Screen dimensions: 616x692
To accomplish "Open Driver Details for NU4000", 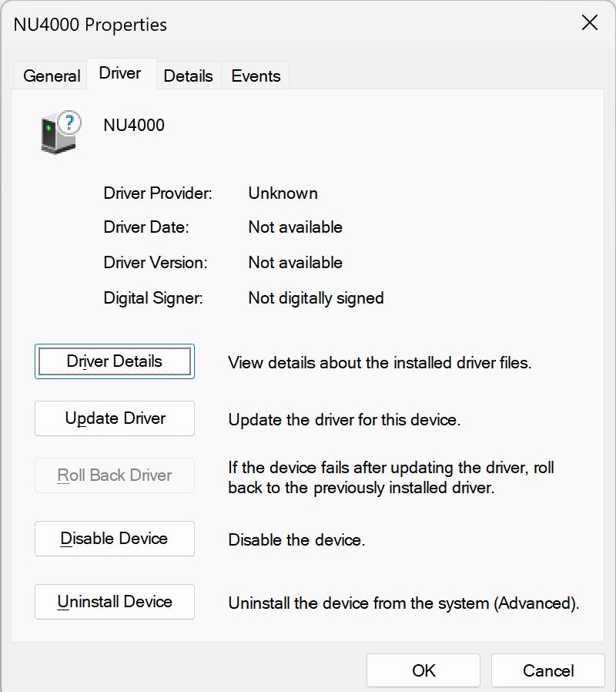I will (x=114, y=361).
